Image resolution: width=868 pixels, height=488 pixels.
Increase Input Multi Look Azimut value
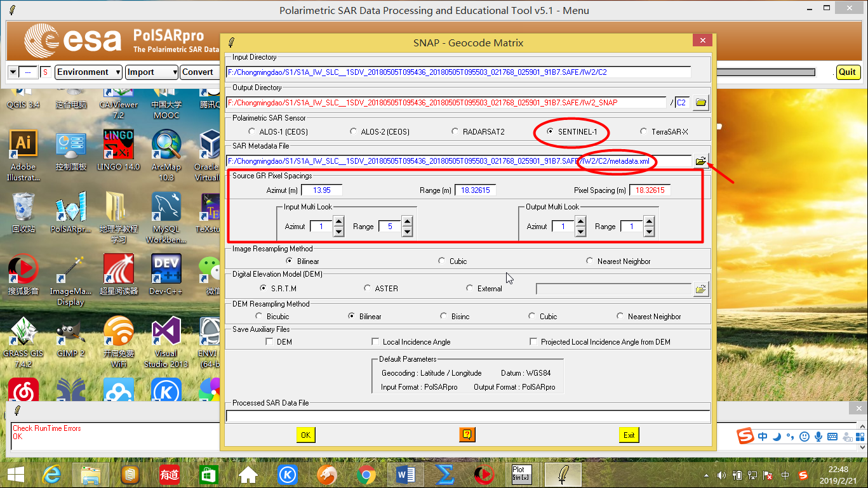(338, 221)
